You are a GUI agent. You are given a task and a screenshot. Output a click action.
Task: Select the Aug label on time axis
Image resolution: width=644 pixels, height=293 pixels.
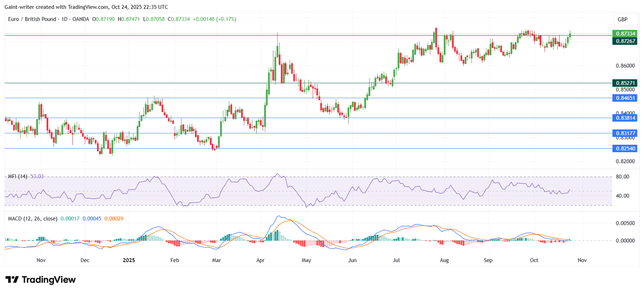click(444, 260)
